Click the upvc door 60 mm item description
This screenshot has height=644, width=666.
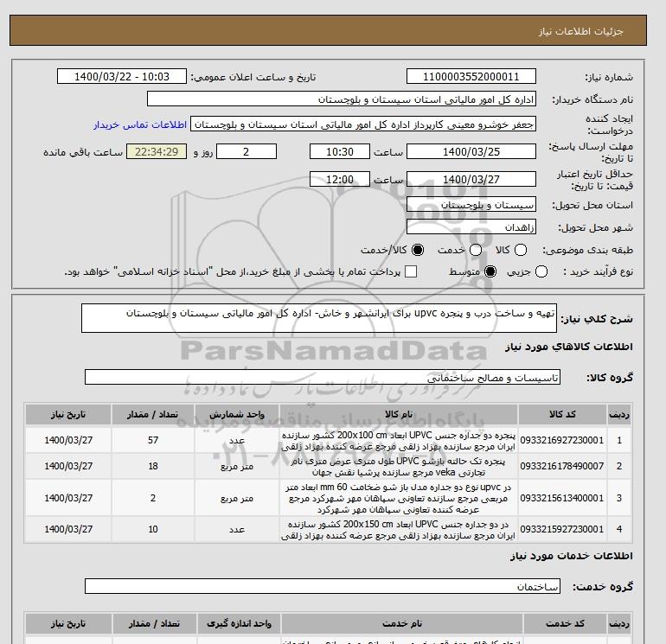[x=399, y=498]
